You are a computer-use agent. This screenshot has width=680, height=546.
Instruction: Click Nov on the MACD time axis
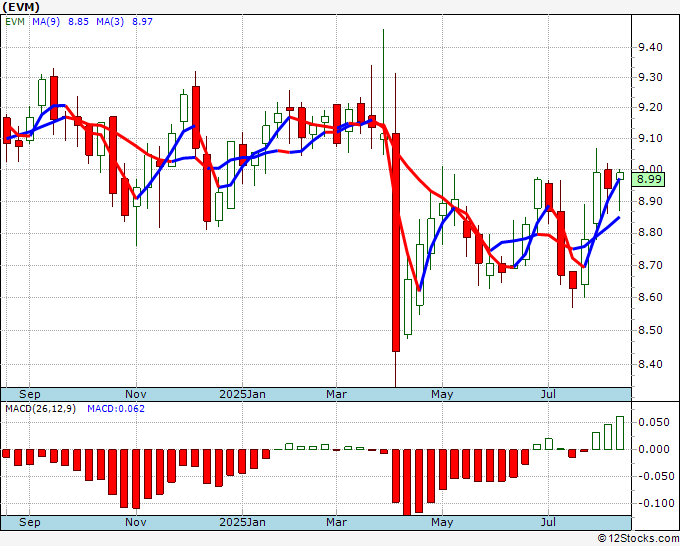click(x=136, y=522)
